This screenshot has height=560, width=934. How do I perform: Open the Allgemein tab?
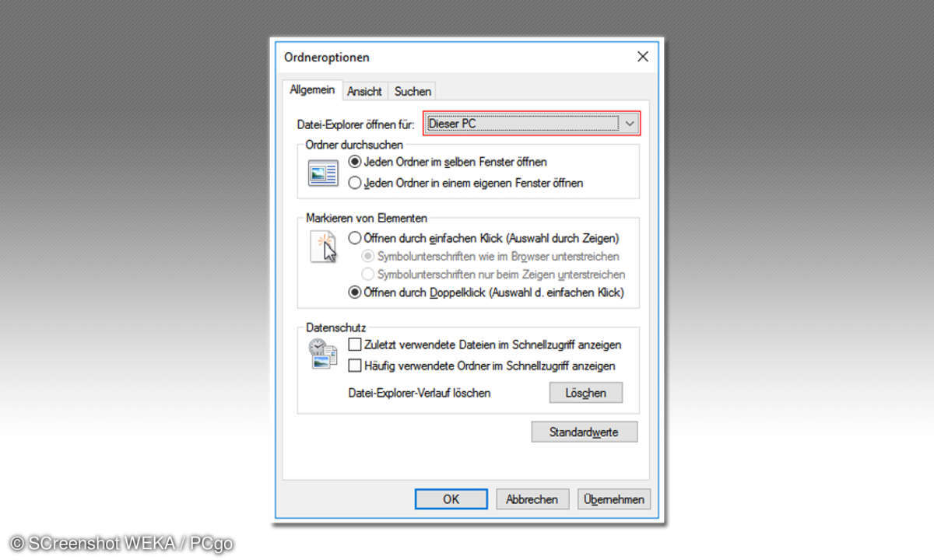tap(312, 89)
